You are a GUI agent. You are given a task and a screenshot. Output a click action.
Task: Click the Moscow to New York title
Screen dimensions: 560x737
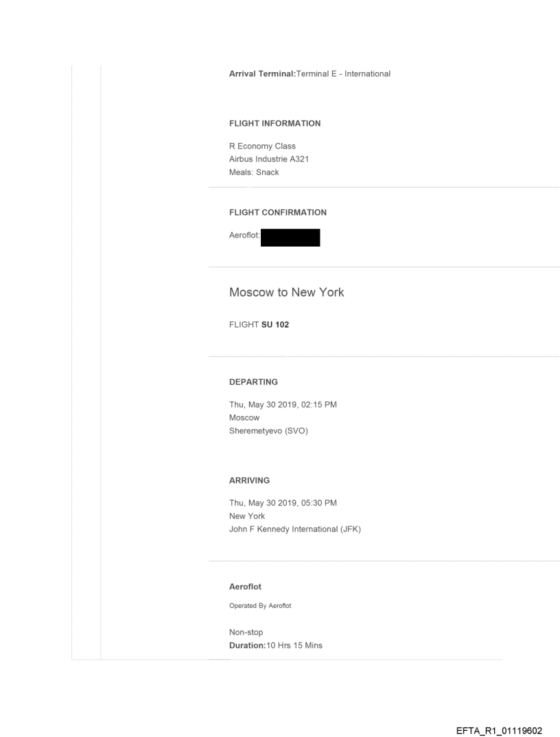[x=286, y=293]
